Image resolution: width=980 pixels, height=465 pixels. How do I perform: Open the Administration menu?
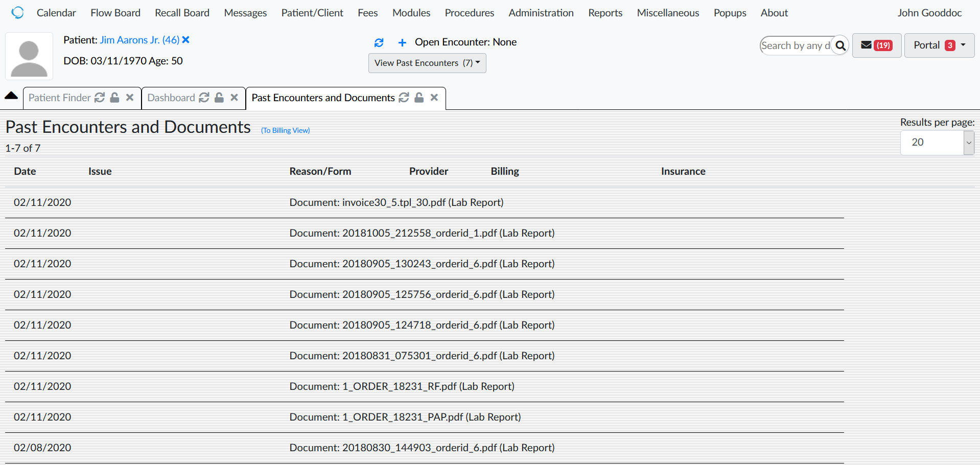[x=541, y=13]
